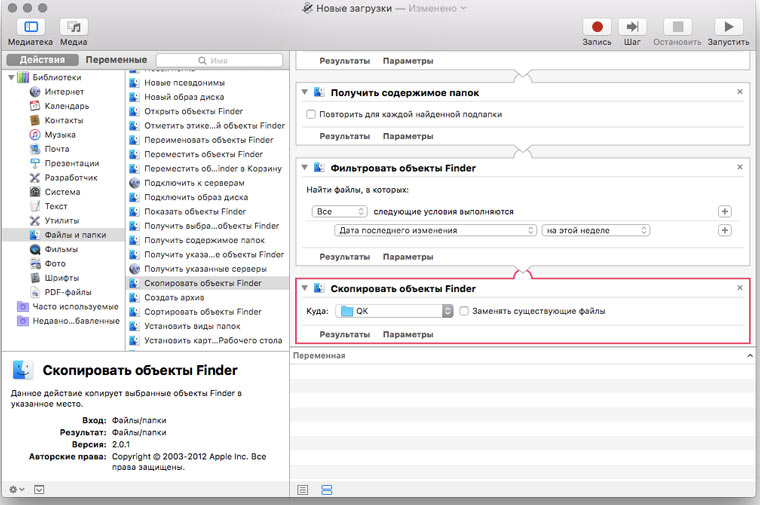Image resolution: width=760 pixels, height=505 pixels.
Task: Select action Установить виды папок
Action: click(x=192, y=326)
